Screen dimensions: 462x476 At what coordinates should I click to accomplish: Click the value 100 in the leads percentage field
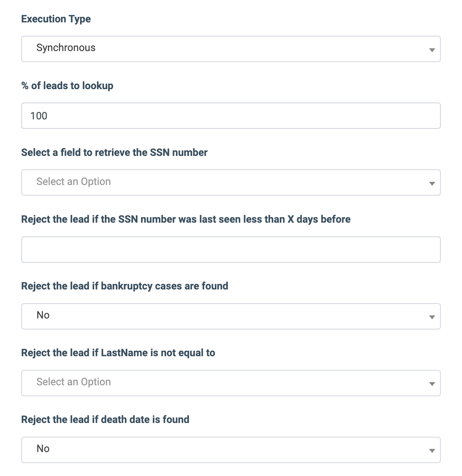[x=39, y=116]
